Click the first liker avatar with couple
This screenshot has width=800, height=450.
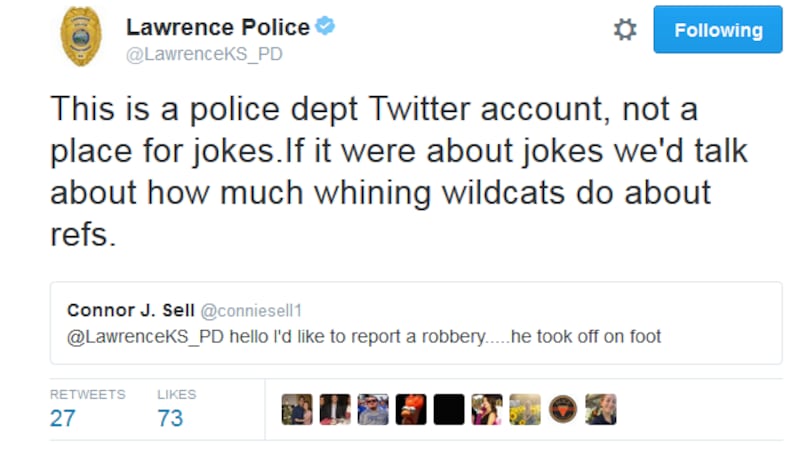(x=297, y=409)
